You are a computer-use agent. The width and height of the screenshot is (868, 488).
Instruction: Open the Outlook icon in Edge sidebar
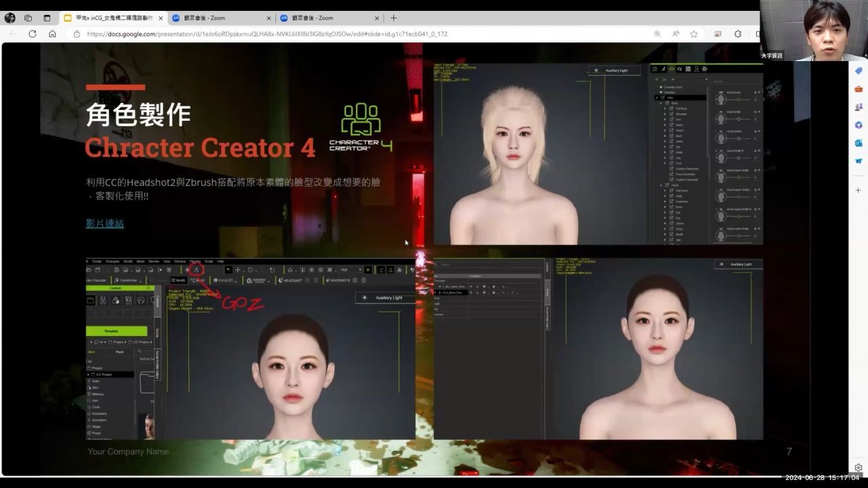coord(858,143)
